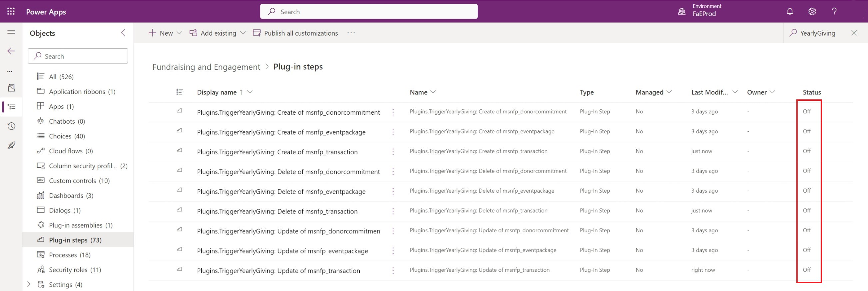Expand the New button dropdown options

point(179,33)
